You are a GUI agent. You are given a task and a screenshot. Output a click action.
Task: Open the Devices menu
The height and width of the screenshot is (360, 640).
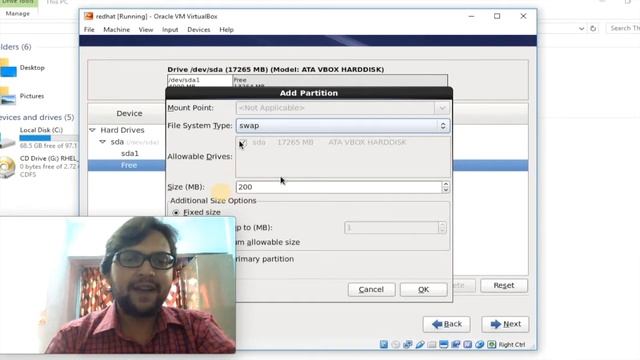199,30
